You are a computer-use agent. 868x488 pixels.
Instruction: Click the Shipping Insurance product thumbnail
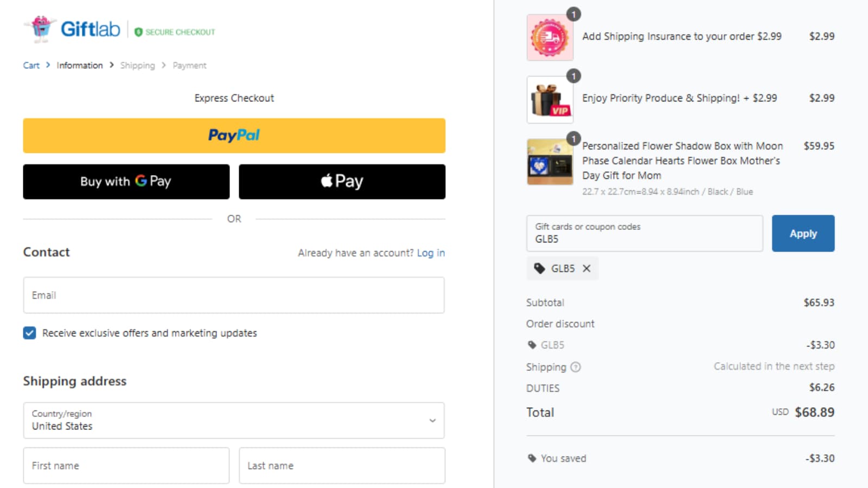point(550,37)
